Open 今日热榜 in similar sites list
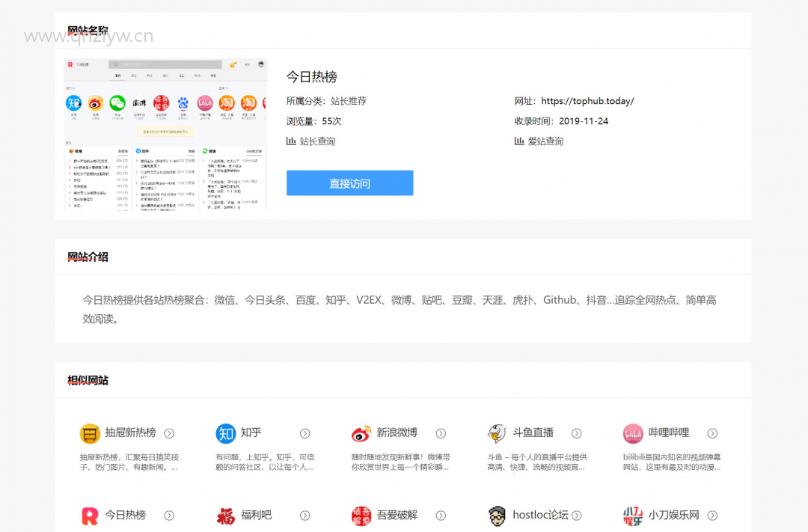This screenshot has width=808, height=532. point(125,515)
